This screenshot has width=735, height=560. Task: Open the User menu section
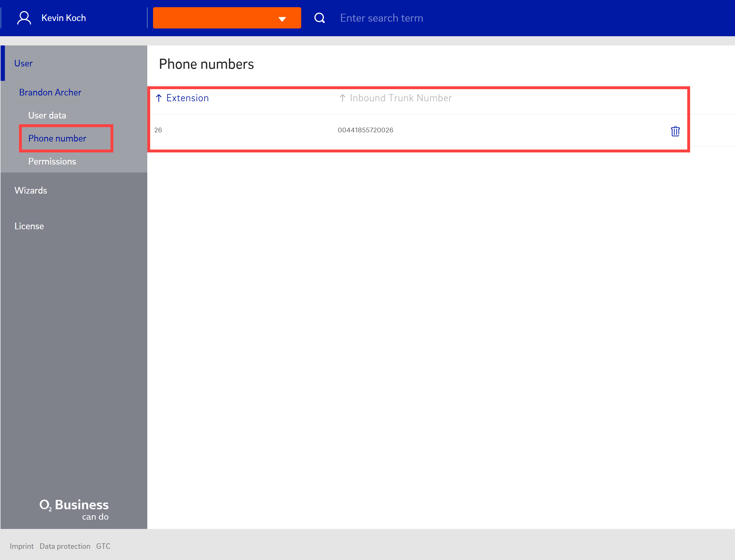coord(23,63)
